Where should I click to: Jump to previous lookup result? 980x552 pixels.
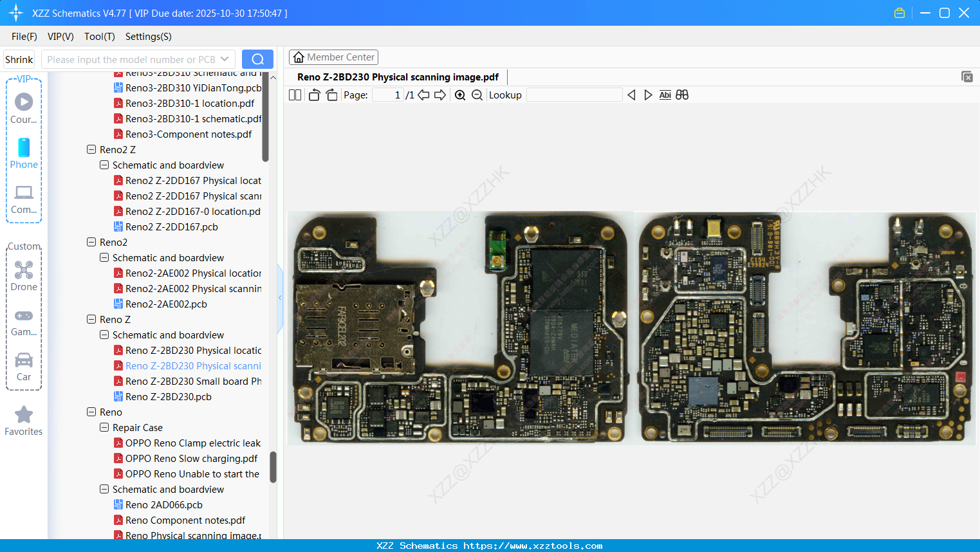[x=631, y=95]
